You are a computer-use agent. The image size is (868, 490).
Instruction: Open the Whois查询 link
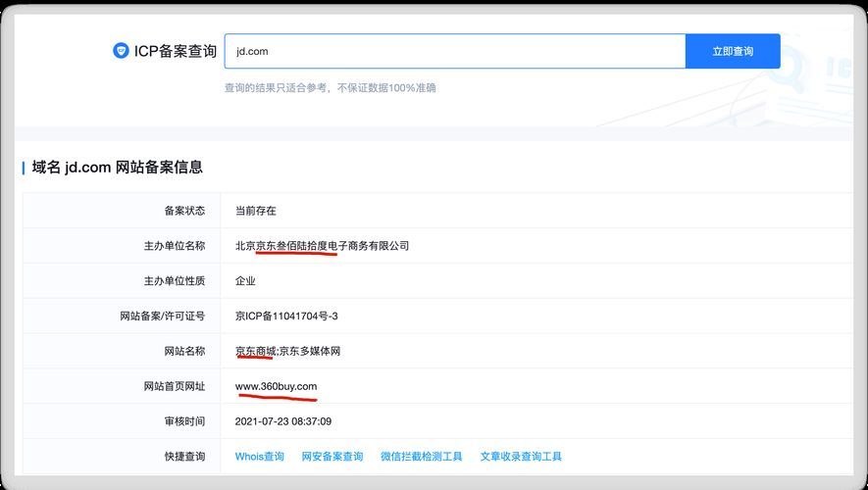click(x=260, y=457)
